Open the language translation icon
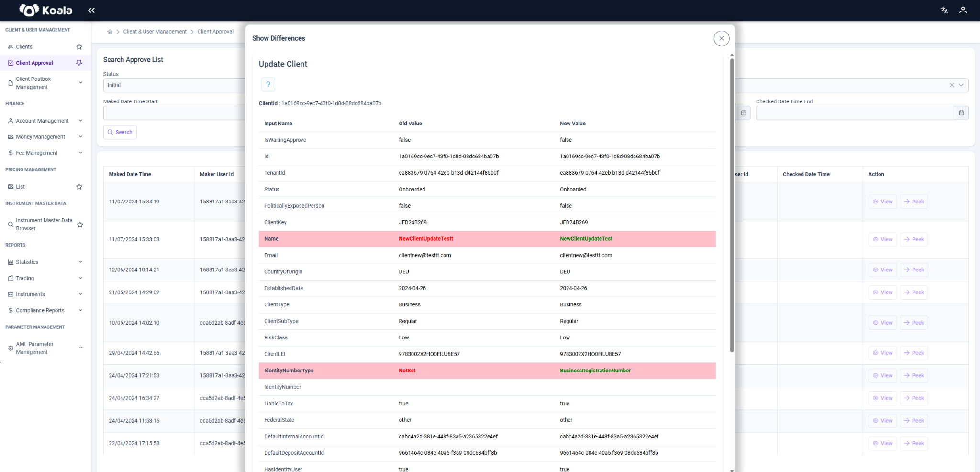Screen dimensions: 980x472 point(944,10)
